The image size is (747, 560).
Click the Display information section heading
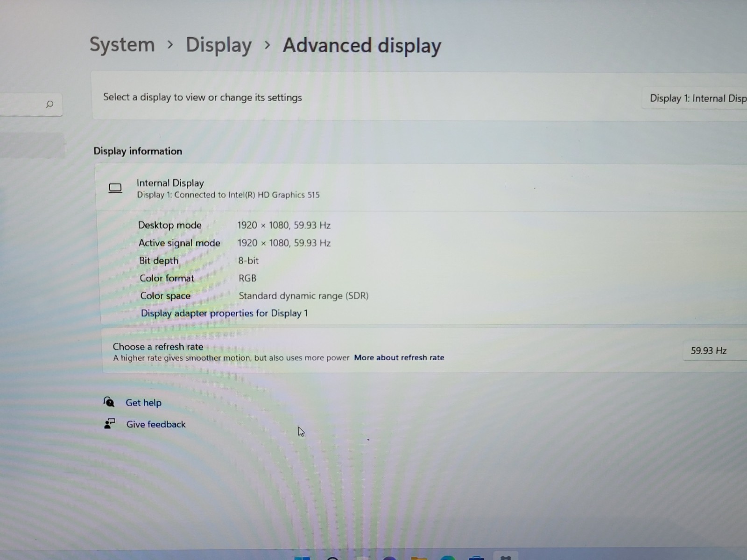(x=138, y=151)
